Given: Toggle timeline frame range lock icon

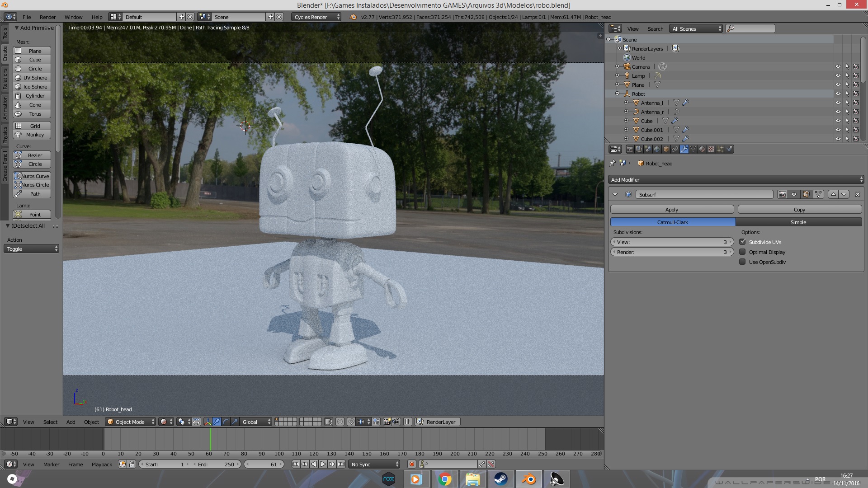Looking at the screenshot, I should click(x=132, y=464).
